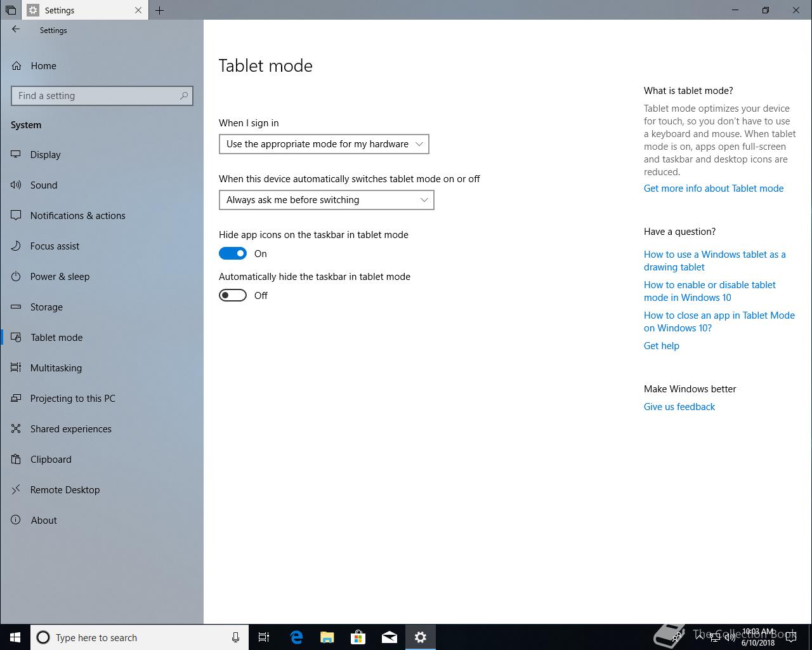Open the Home settings page icon
812x650 pixels.
pyautogui.click(x=16, y=66)
